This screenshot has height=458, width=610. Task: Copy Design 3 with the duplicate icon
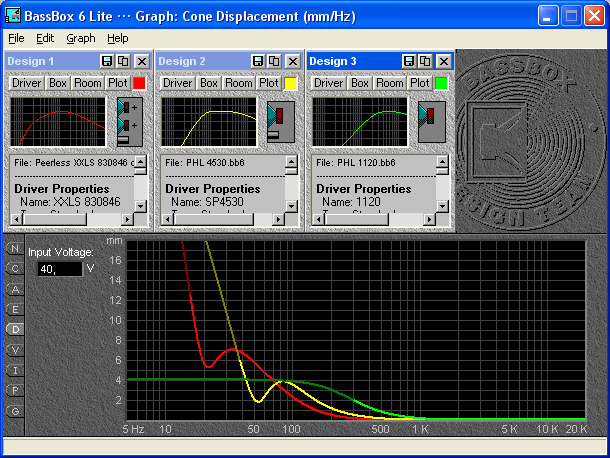point(425,61)
